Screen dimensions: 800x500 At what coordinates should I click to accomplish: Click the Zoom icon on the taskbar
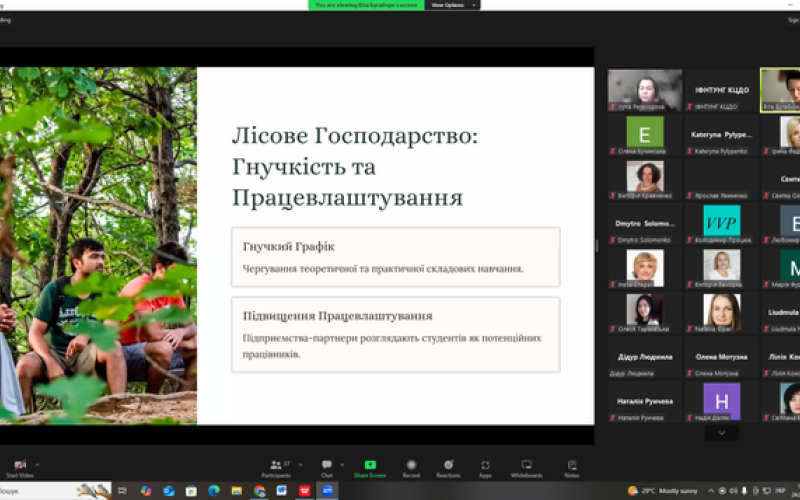328,491
